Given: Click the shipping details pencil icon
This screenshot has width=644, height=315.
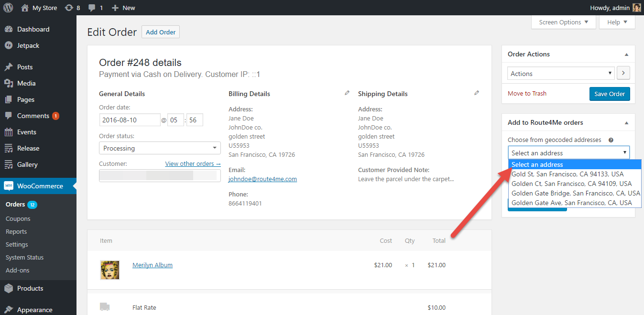Looking at the screenshot, I should pos(477,93).
